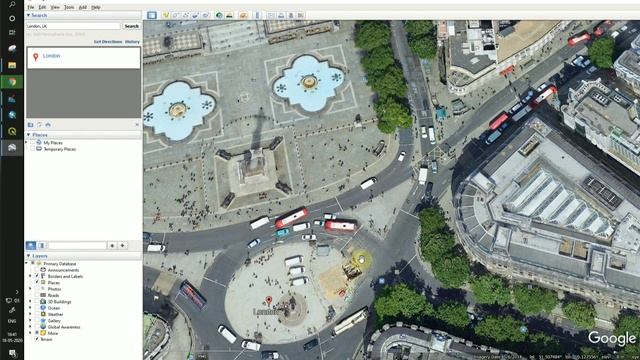The width and height of the screenshot is (640, 360).
Task: Open the View menu
Action: coord(55,7)
